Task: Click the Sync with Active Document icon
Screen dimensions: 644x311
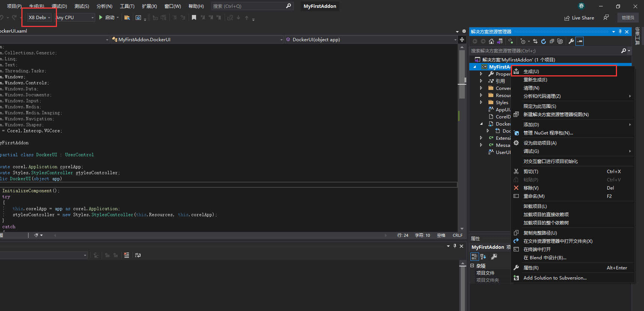Action: pos(535,41)
